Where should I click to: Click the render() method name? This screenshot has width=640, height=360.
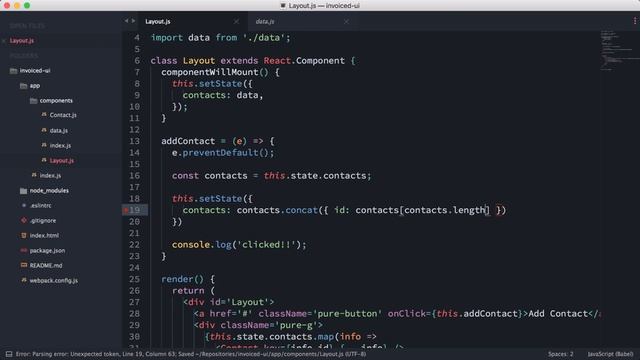tap(182, 279)
